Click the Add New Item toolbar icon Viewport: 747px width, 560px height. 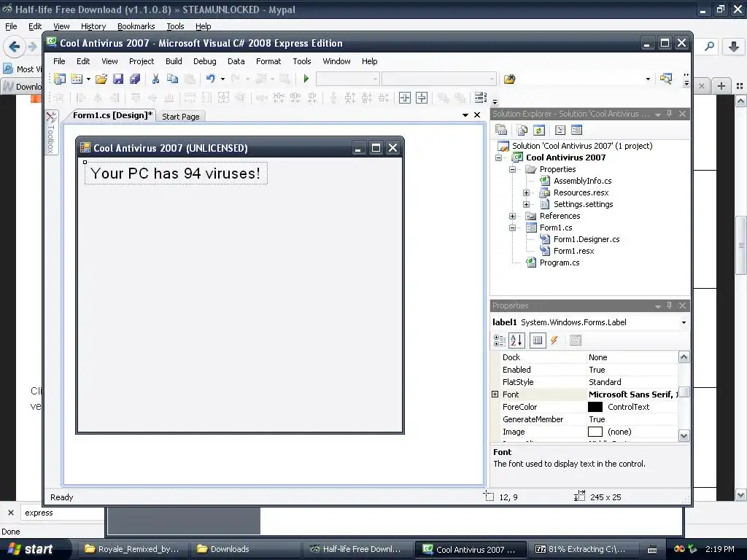[x=76, y=79]
